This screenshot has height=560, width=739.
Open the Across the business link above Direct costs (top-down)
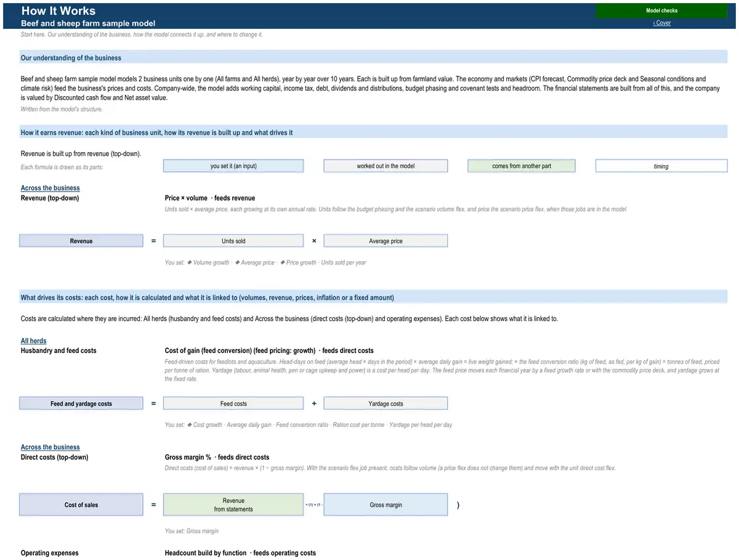pos(50,447)
